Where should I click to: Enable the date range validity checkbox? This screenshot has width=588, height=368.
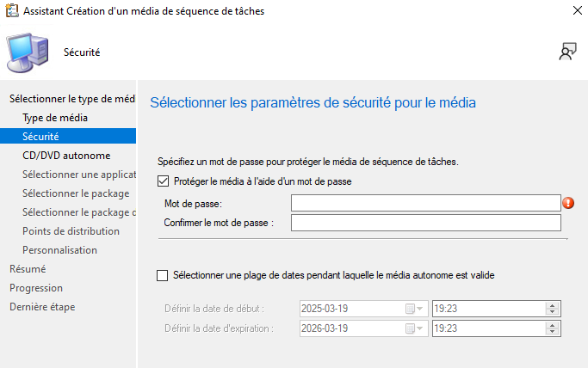pyautogui.click(x=164, y=275)
